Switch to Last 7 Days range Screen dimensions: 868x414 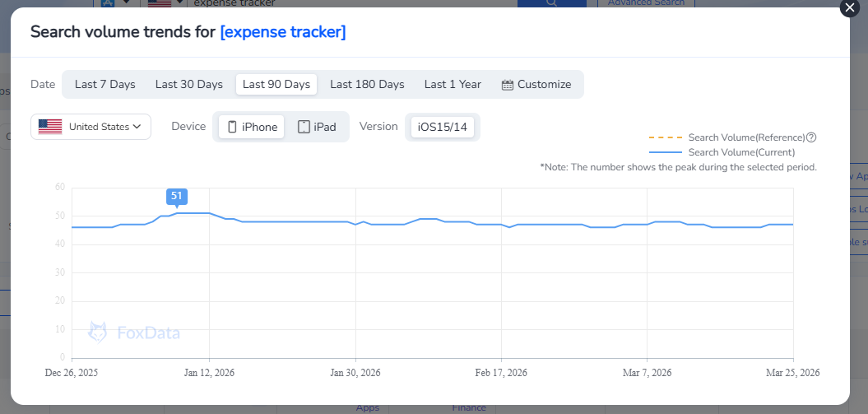[x=104, y=84]
